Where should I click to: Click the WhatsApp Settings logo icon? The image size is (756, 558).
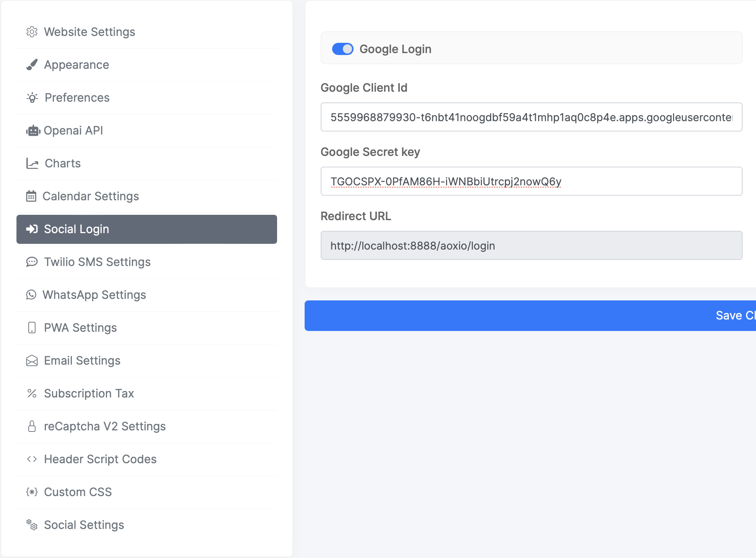(x=31, y=295)
